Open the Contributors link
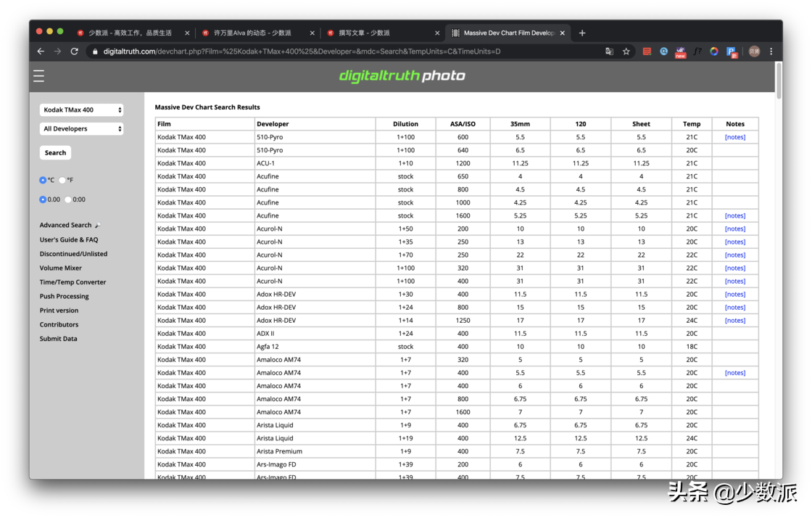Screen dimensions: 812x518 59,325
